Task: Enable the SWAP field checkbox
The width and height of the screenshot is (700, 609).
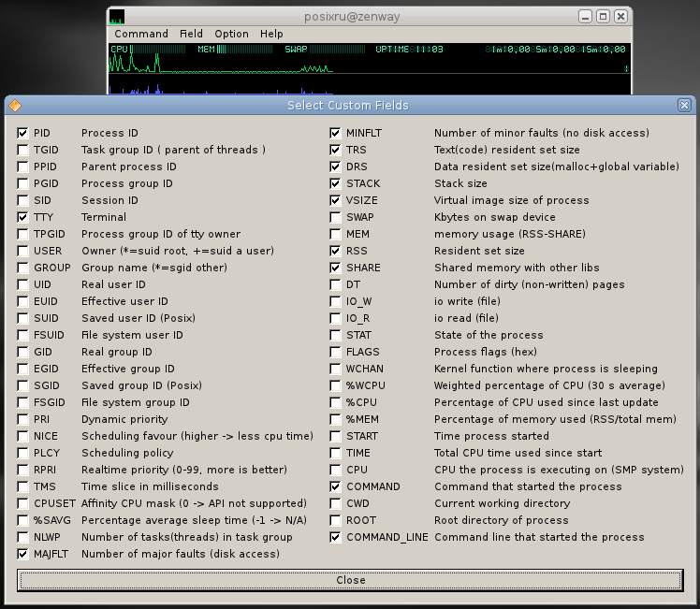Action: click(x=335, y=217)
